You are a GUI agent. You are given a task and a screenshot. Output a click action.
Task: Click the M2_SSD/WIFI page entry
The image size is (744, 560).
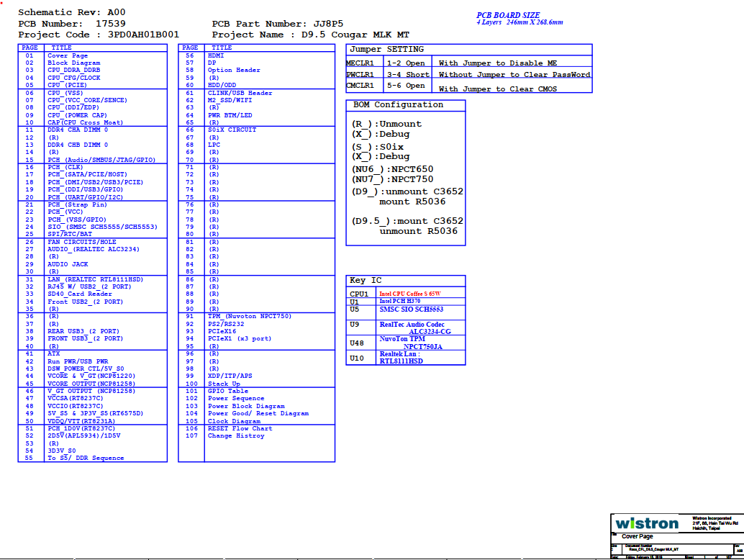[x=235, y=100]
